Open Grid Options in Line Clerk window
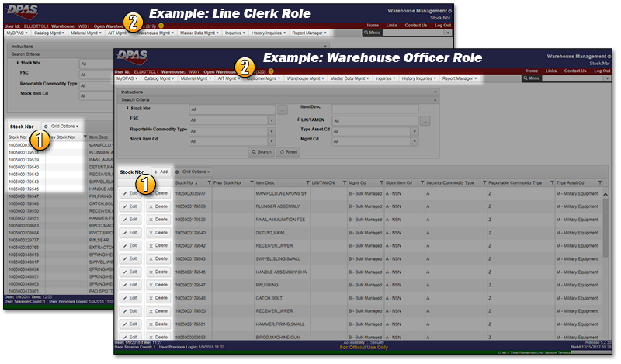 tap(62, 127)
